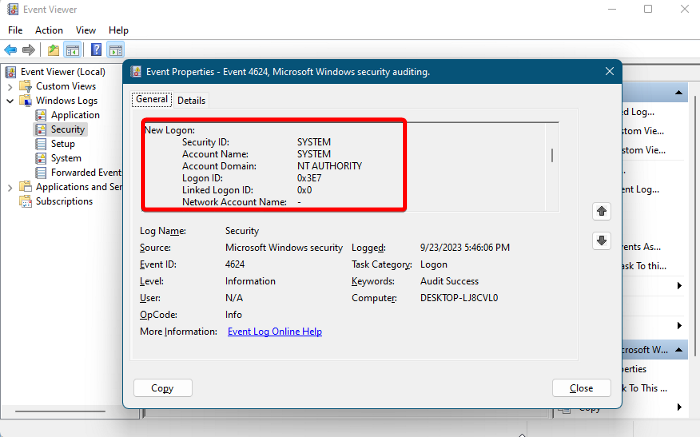Image resolution: width=700 pixels, height=437 pixels.
Task: Click the Close button in Event Properties
Action: (x=581, y=388)
